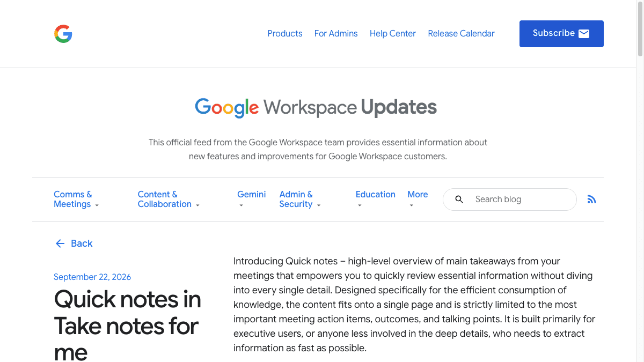
Task: Expand Admin & Security menu
Action: pos(300,200)
